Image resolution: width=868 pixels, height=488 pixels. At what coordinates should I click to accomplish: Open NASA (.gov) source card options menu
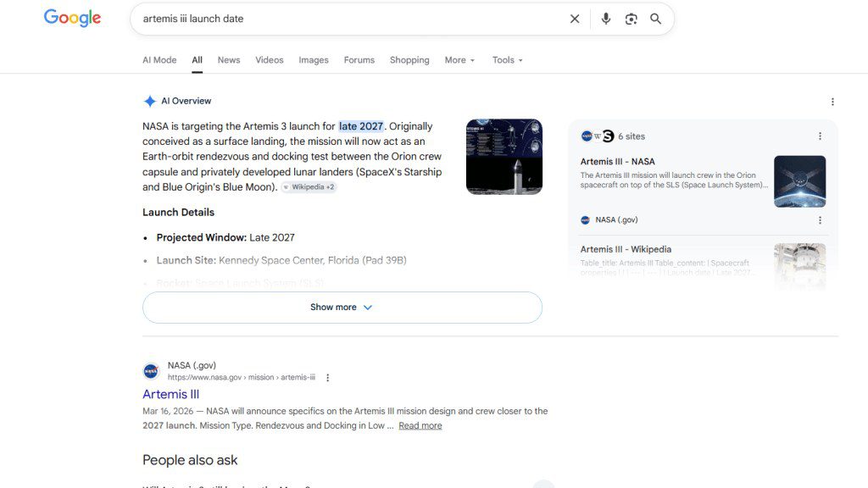click(820, 220)
